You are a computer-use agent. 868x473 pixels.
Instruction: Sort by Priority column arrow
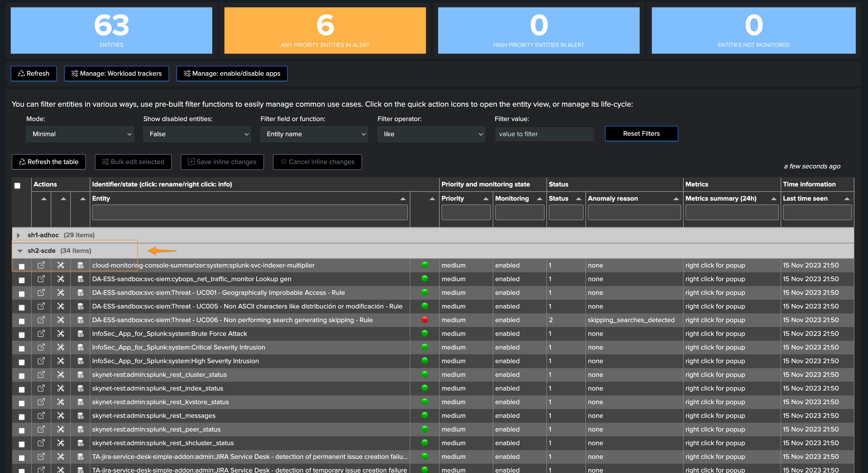(x=486, y=199)
